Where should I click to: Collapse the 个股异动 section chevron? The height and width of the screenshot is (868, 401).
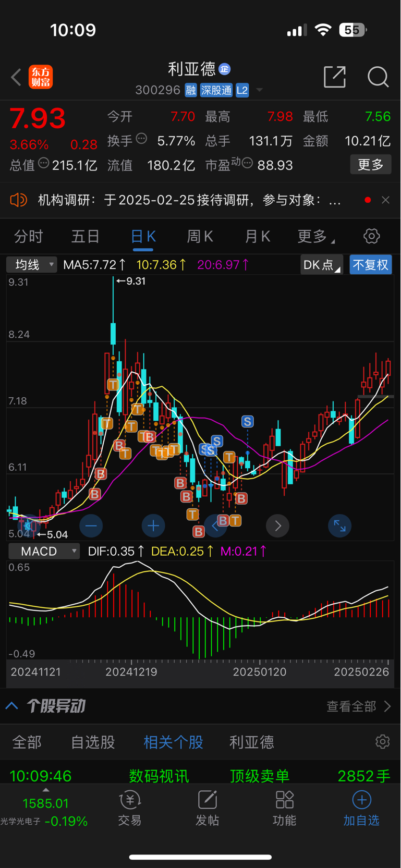(12, 706)
